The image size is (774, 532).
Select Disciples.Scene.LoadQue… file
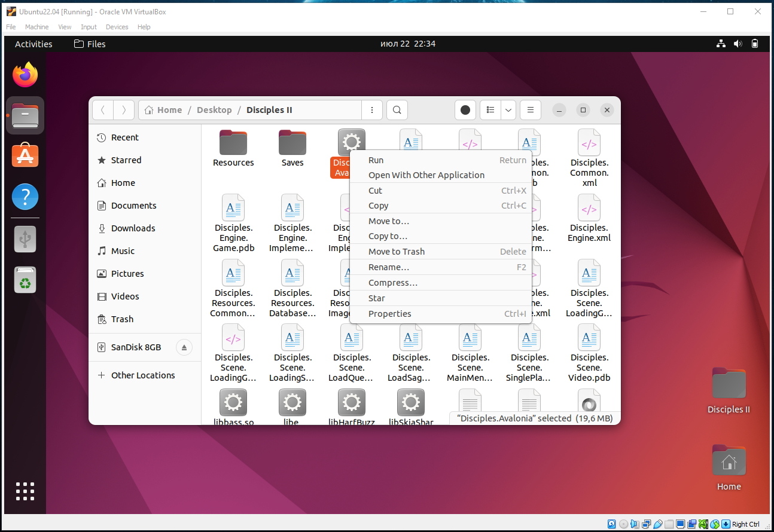tap(352, 353)
